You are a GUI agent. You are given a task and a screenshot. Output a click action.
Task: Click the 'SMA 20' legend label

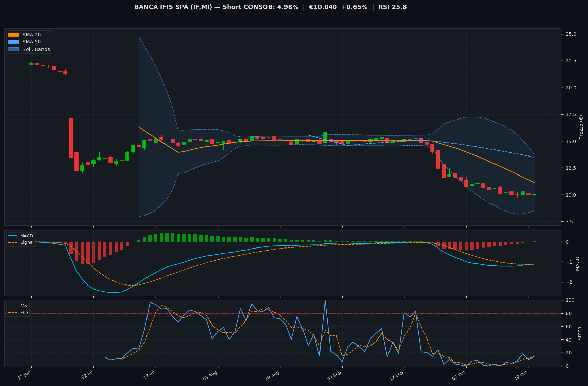pos(32,35)
